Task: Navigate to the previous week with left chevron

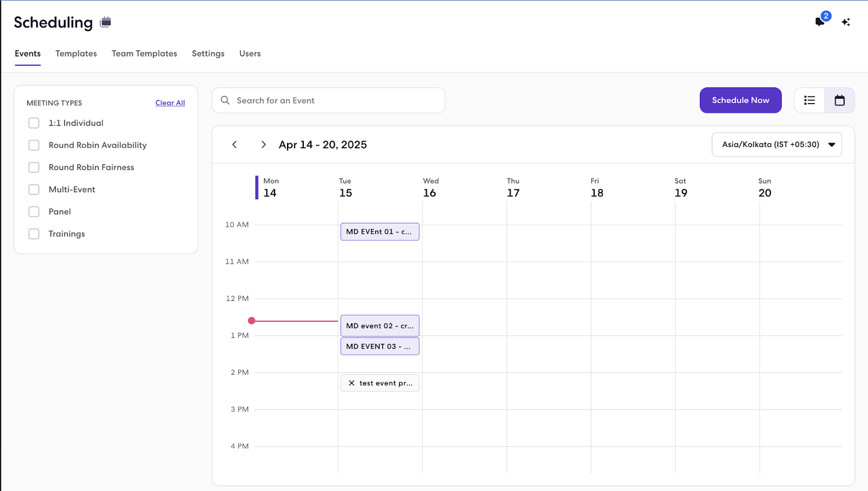Action: click(234, 144)
